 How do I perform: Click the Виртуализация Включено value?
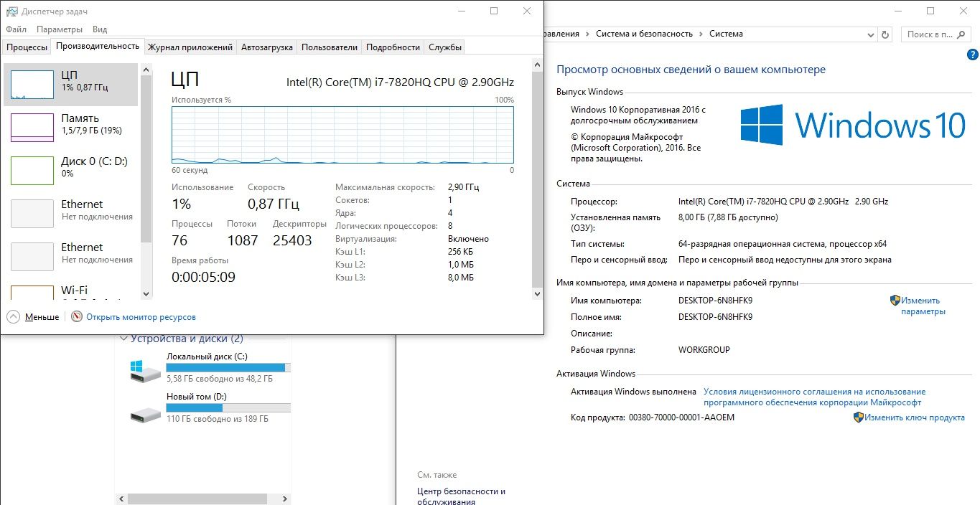(x=468, y=239)
